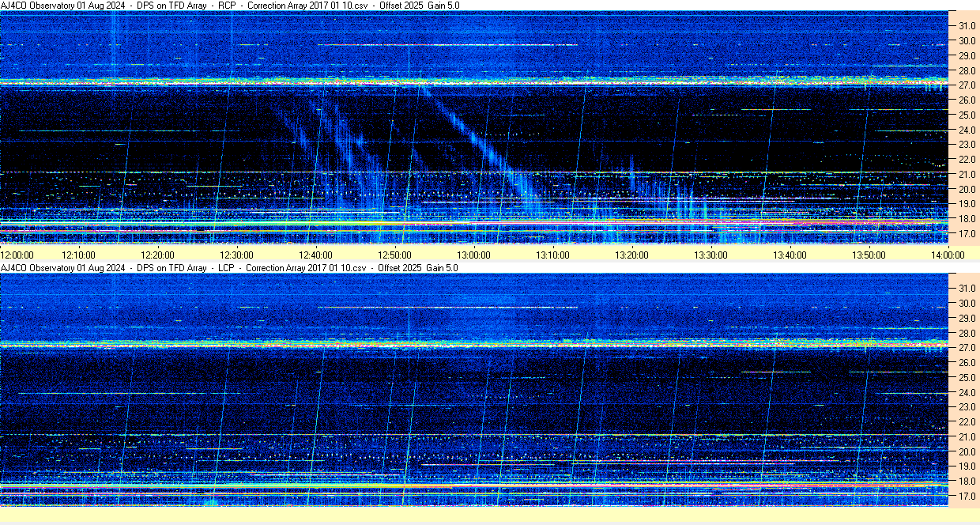Image resolution: width=980 pixels, height=525 pixels.
Task: Click the 22.0 frequency label in RCP panel
Action: tap(967, 160)
